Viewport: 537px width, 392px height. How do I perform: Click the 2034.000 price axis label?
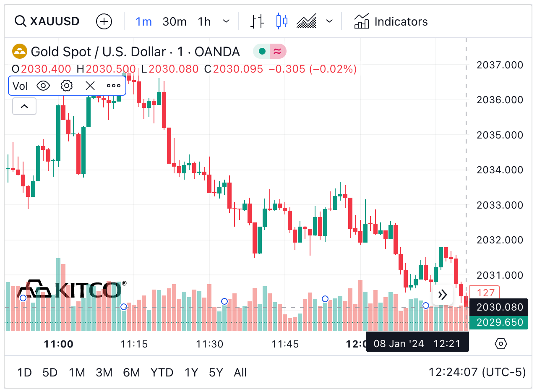[x=500, y=170]
